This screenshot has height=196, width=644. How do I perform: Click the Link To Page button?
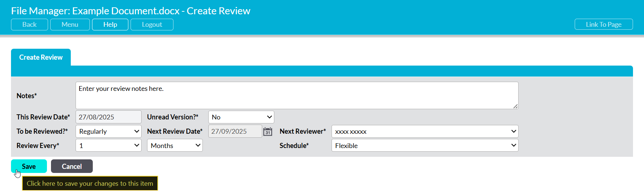pos(603,25)
